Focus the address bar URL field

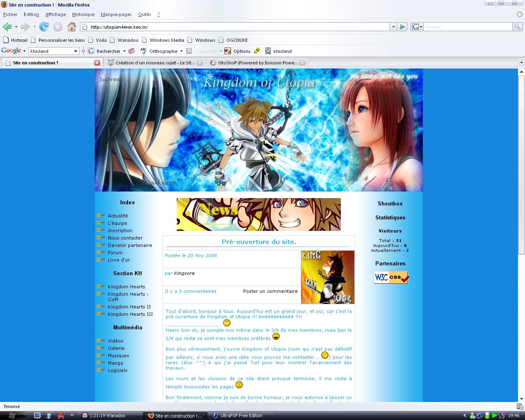pyautogui.click(x=236, y=27)
